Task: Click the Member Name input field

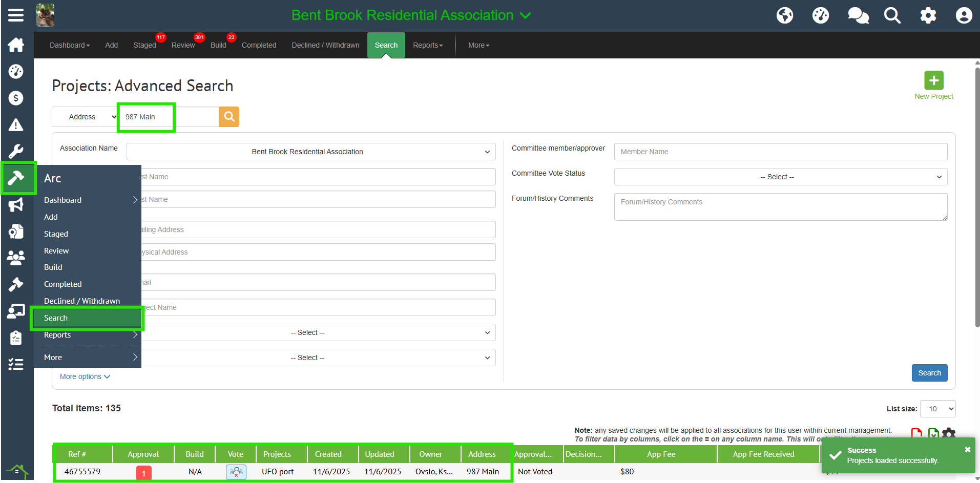Action: click(780, 152)
